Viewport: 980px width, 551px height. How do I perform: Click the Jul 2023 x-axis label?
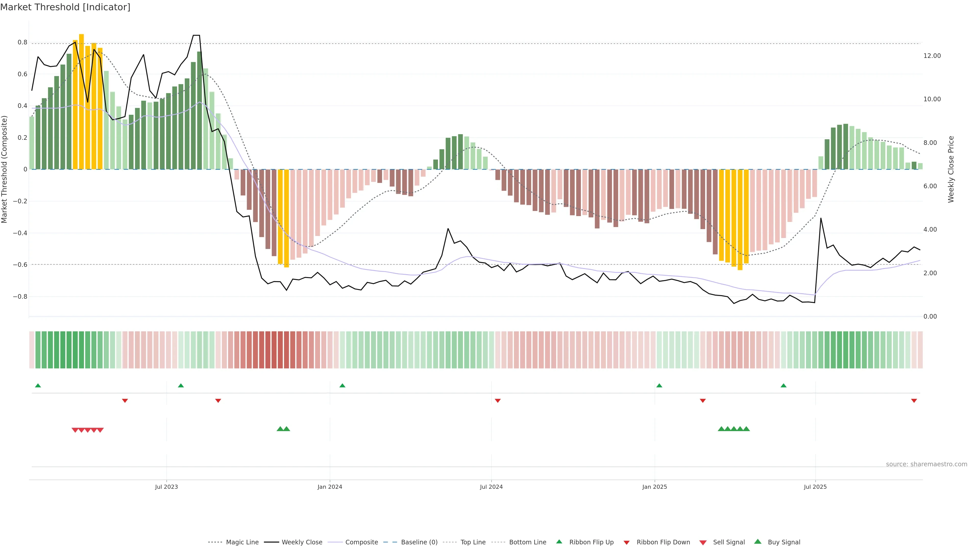[166, 487]
